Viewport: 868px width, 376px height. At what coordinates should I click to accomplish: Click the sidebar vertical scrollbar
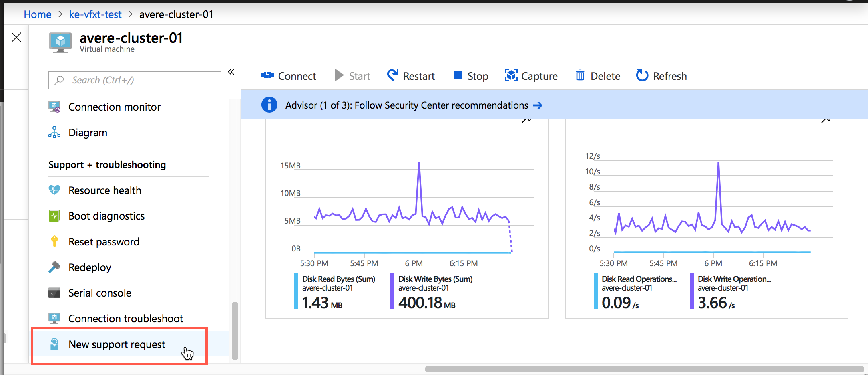click(x=234, y=329)
